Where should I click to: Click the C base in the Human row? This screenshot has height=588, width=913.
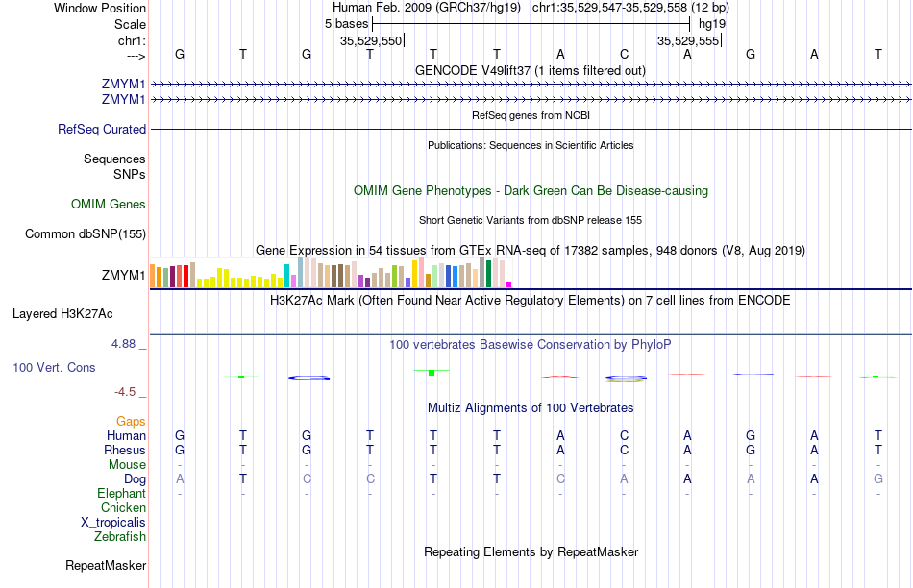click(624, 435)
